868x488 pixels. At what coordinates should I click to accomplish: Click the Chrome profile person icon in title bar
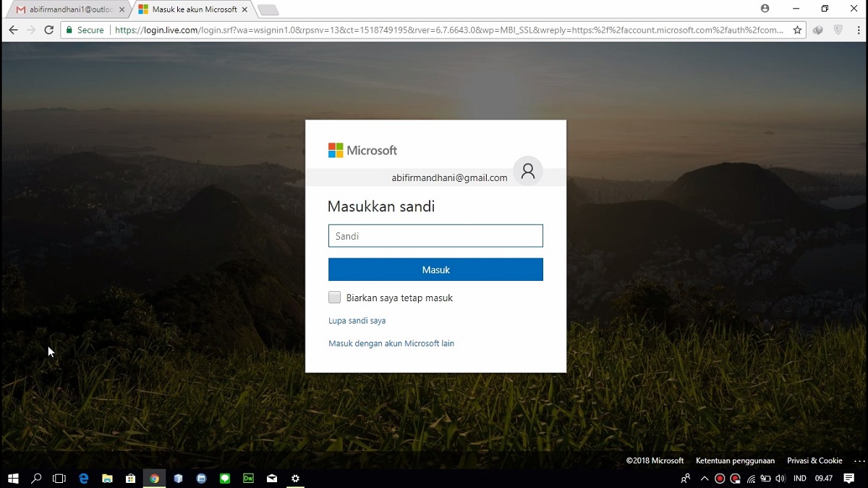point(765,9)
